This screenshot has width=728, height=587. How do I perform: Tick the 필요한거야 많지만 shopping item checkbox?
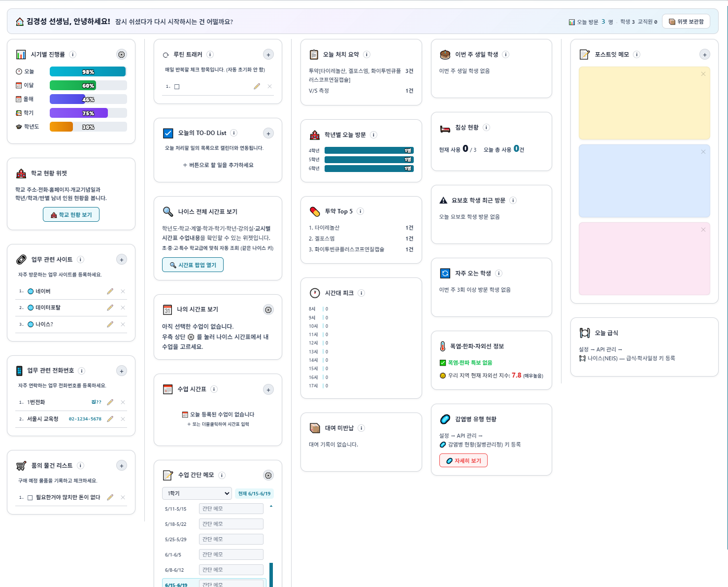click(x=30, y=498)
